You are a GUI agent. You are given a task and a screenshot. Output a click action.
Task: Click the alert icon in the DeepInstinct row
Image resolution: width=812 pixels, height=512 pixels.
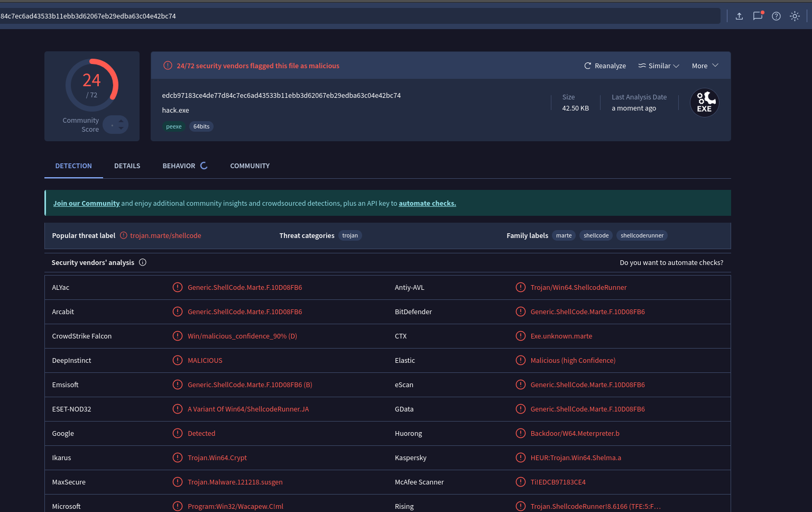point(178,360)
